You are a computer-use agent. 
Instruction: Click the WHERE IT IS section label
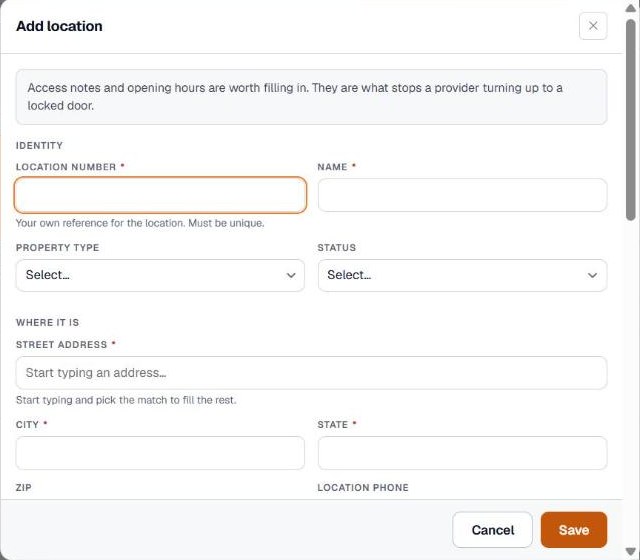(x=47, y=322)
